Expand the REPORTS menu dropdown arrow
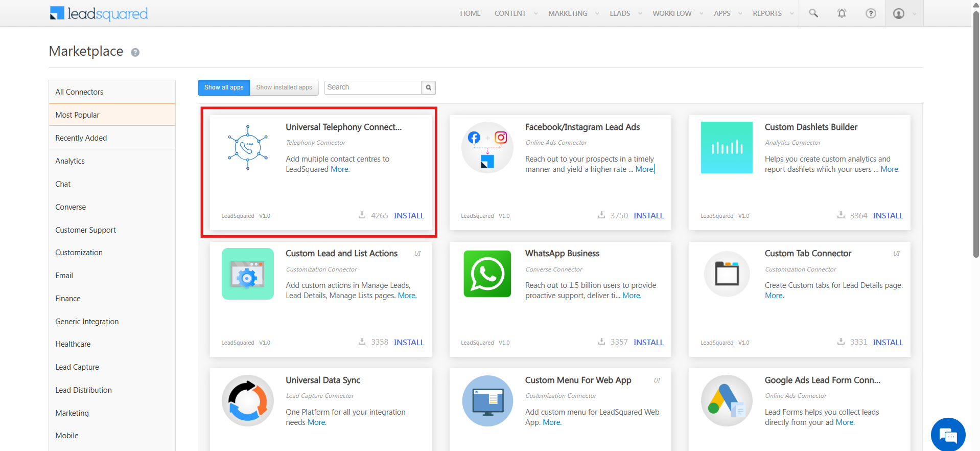The width and height of the screenshot is (980, 451). pos(791,14)
